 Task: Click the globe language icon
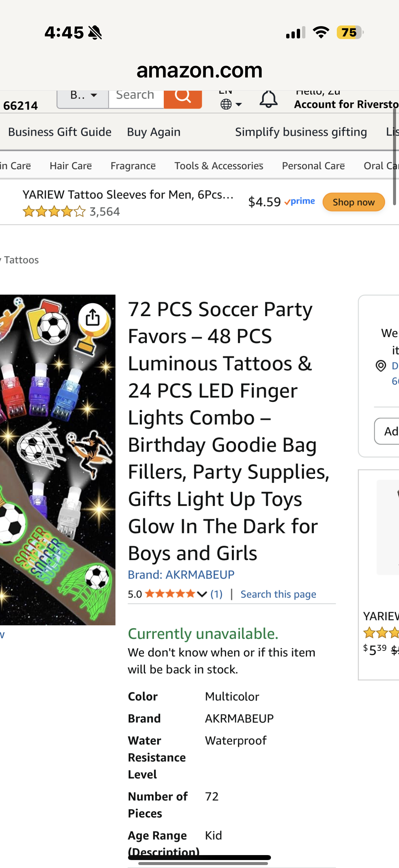pos(227,104)
